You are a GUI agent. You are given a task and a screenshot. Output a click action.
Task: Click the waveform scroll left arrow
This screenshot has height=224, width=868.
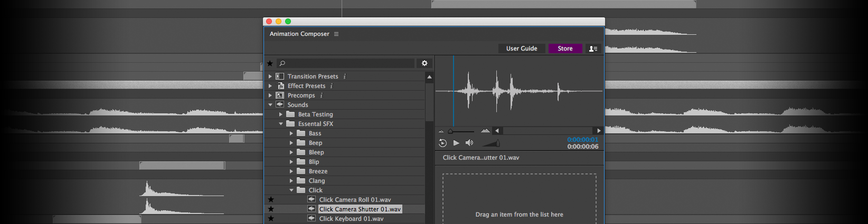point(497,131)
